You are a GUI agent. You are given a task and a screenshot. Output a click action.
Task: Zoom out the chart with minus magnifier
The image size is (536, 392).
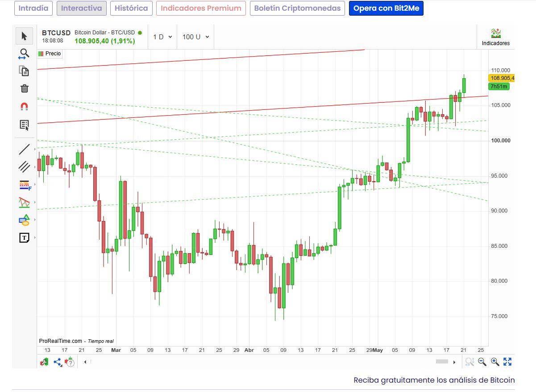482,362
